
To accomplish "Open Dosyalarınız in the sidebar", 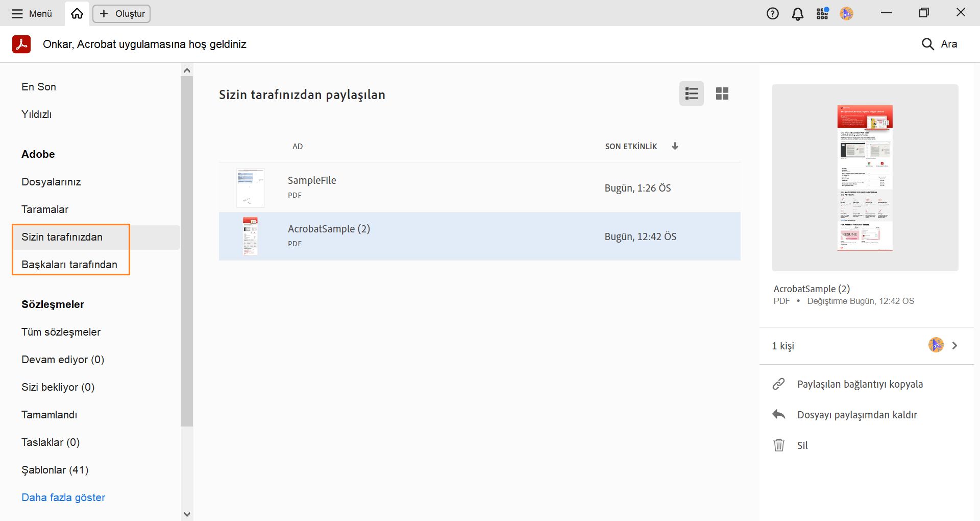I will pyautogui.click(x=51, y=182).
